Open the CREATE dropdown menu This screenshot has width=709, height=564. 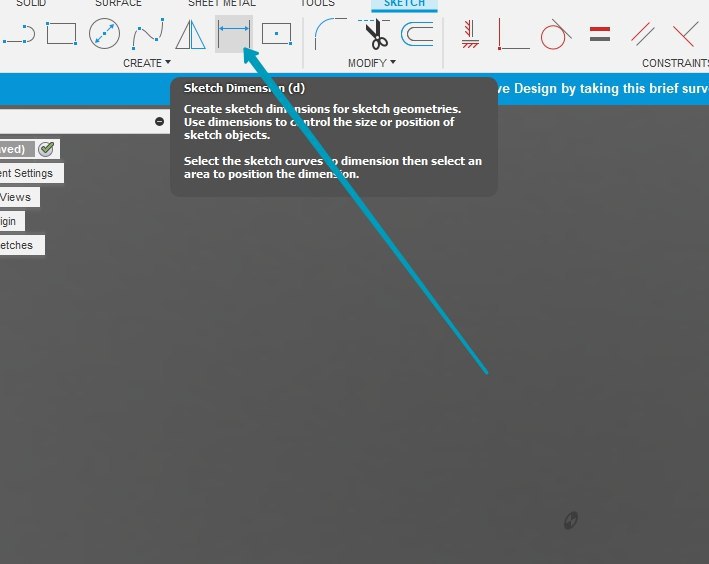pyautogui.click(x=147, y=63)
